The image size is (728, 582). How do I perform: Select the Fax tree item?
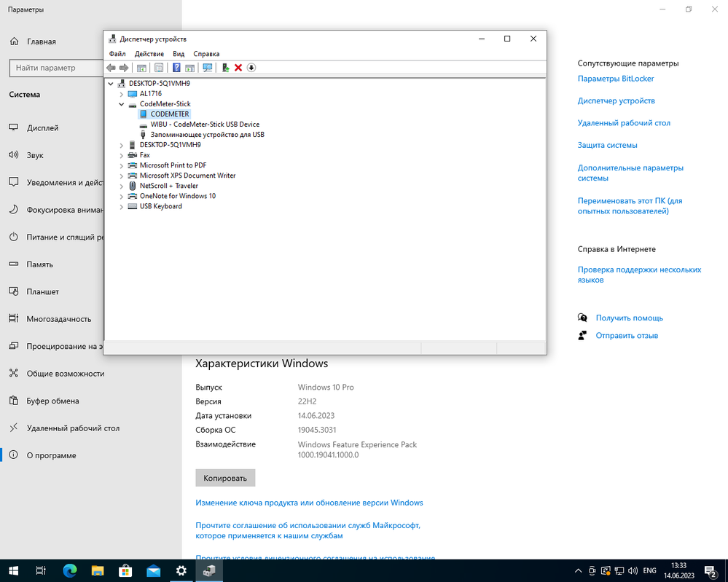click(x=145, y=155)
